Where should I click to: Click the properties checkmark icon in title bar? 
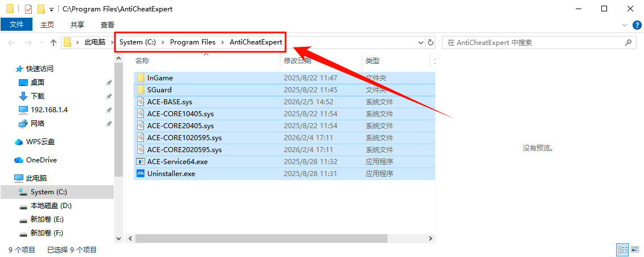[28, 9]
